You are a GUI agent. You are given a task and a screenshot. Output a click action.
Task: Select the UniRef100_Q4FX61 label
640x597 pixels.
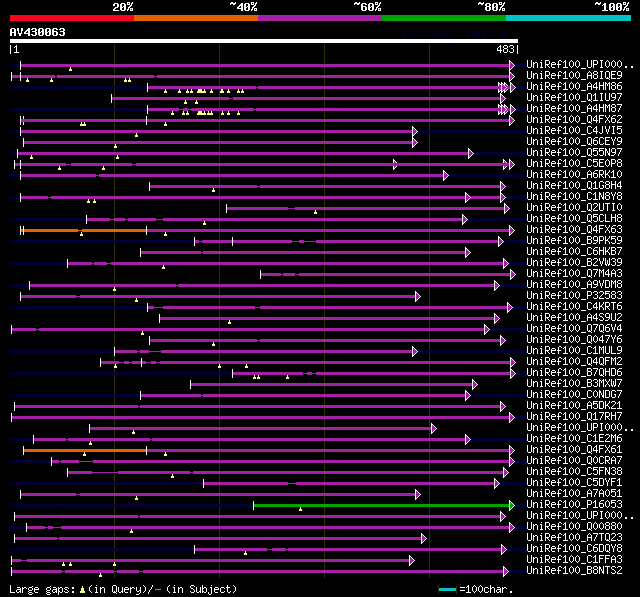click(574, 450)
